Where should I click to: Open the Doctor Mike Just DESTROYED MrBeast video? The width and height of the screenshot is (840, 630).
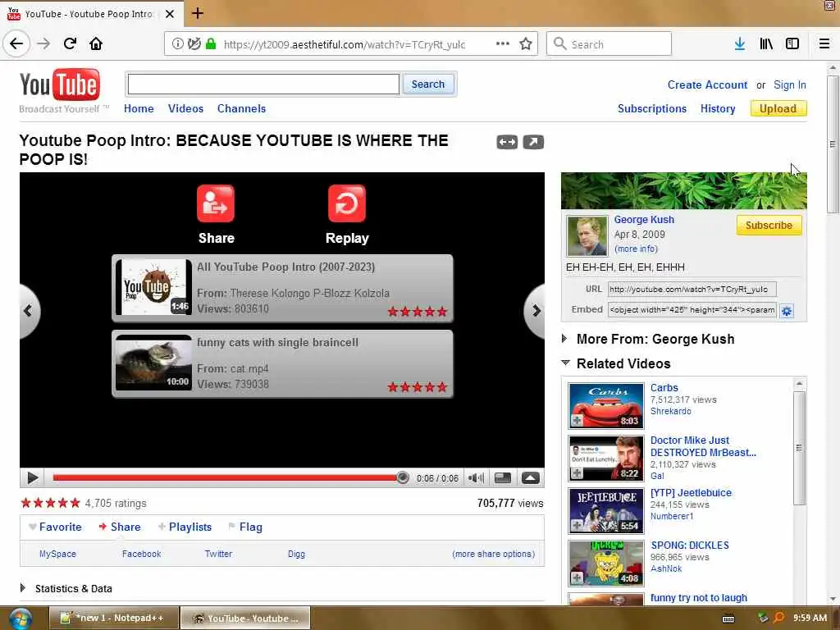[703, 446]
